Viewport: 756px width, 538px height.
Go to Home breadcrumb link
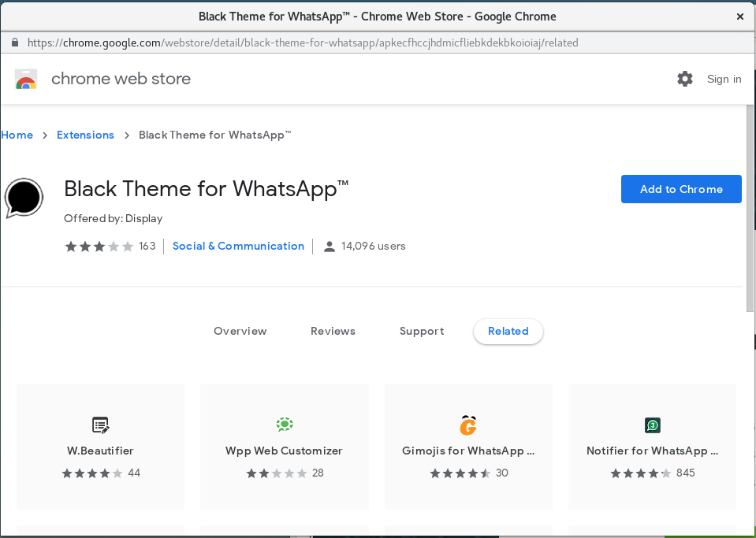[17, 135]
